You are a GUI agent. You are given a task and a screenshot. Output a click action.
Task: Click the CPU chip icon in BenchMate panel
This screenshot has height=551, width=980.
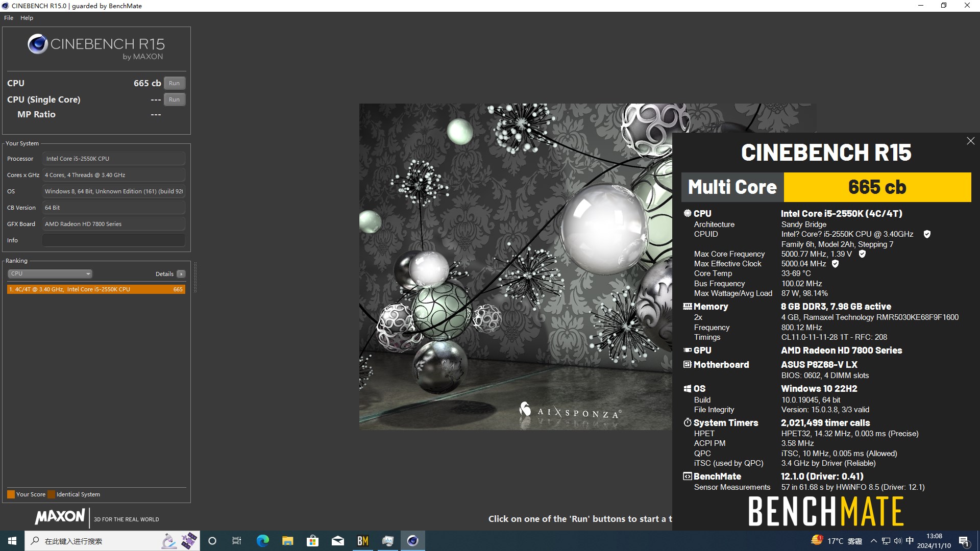click(688, 213)
